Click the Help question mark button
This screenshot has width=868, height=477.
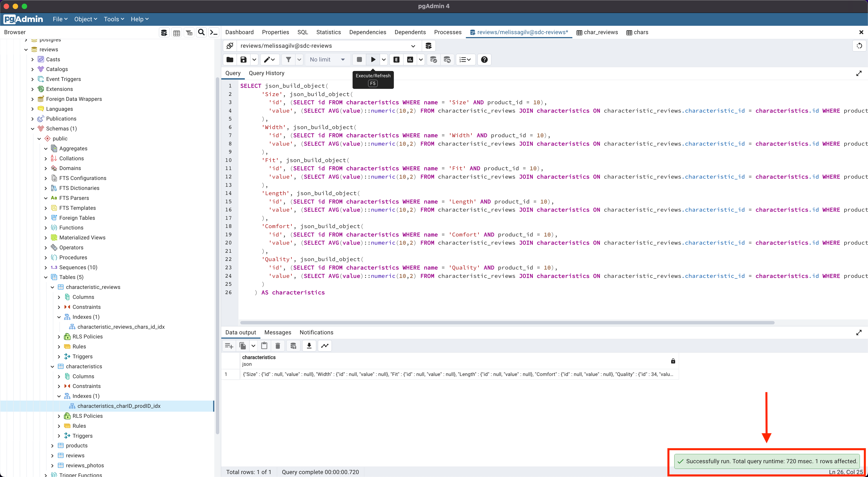pos(484,60)
